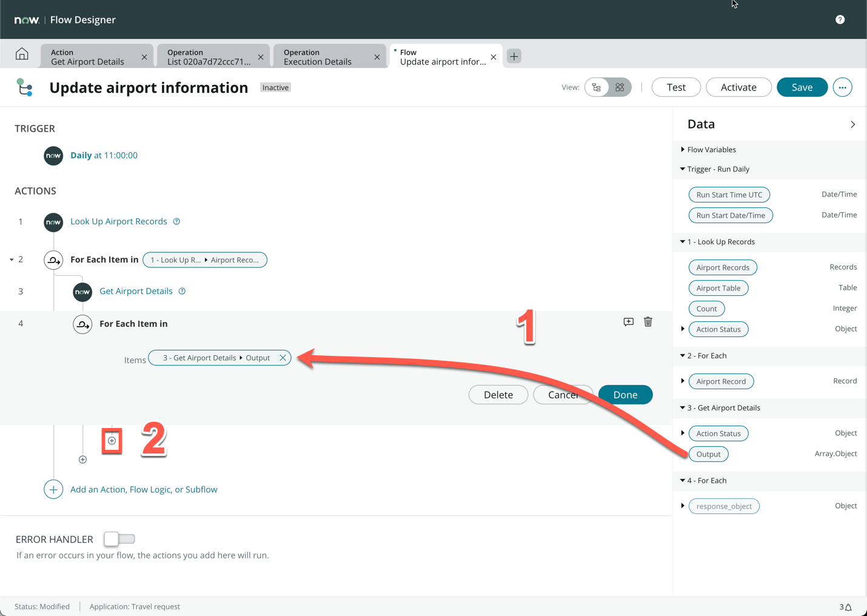Click Done to confirm step 4
The height and width of the screenshot is (616, 867).
click(625, 395)
